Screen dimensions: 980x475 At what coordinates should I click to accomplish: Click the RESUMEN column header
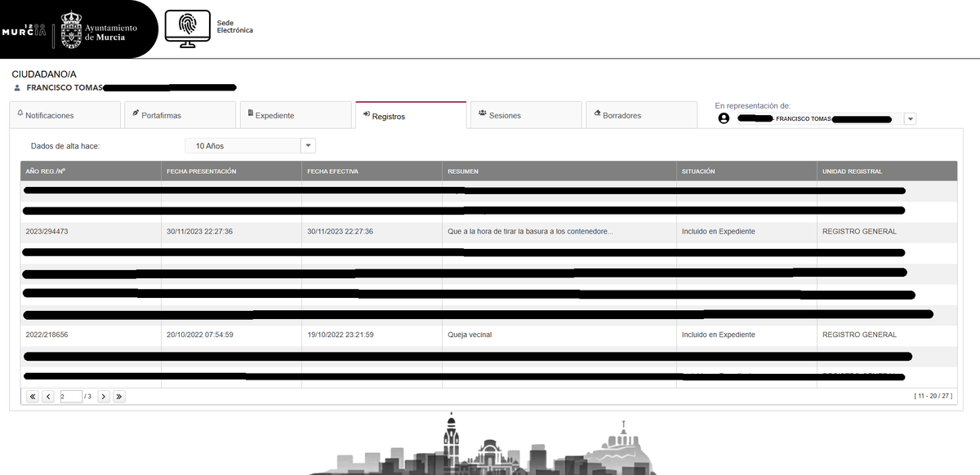[x=559, y=171]
